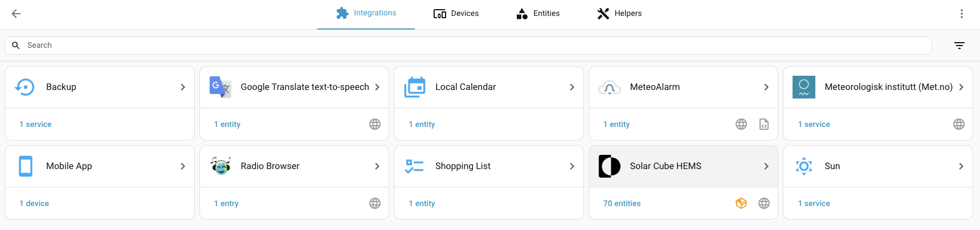Viewport: 980px width, 230px height.
Task: Open the MeteoAlarm 1 entity link
Action: tap(616, 124)
